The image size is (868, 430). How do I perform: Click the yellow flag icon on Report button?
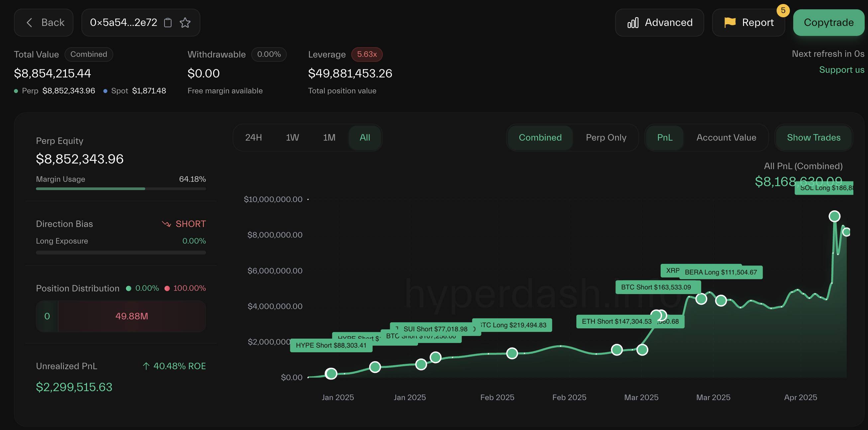click(729, 22)
